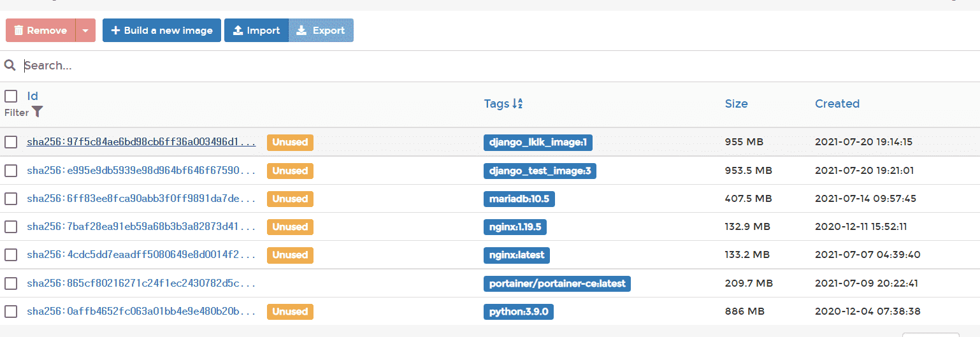Select created date 2020-12-11 15:52:11
Screen dimensions: 980x337
coord(861,227)
